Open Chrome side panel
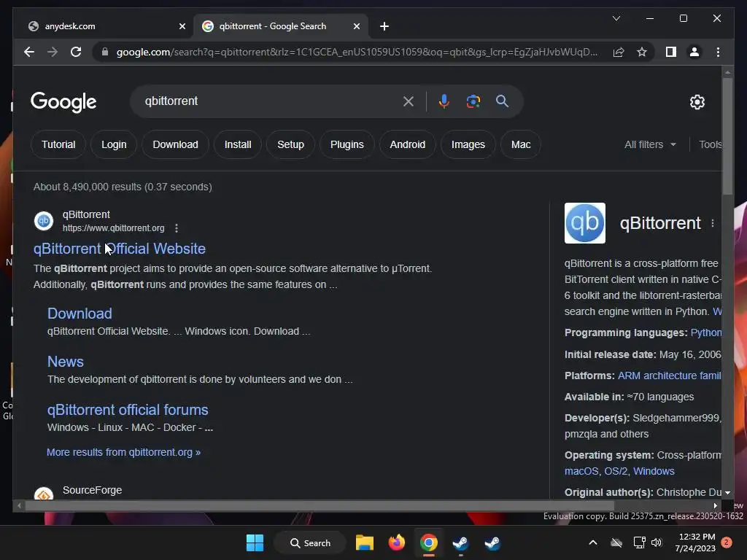Viewport: 747px width, 560px height. tap(671, 52)
